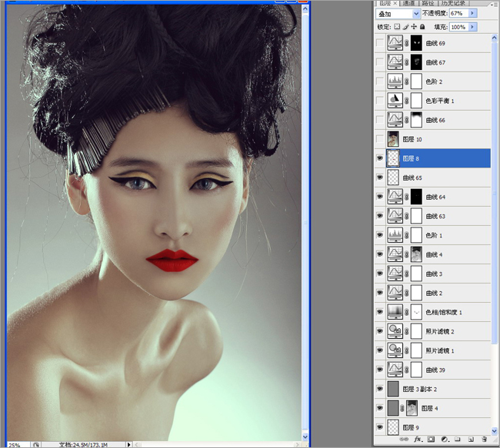
Task: Create a new group with the folder icon
Action: [457, 439]
